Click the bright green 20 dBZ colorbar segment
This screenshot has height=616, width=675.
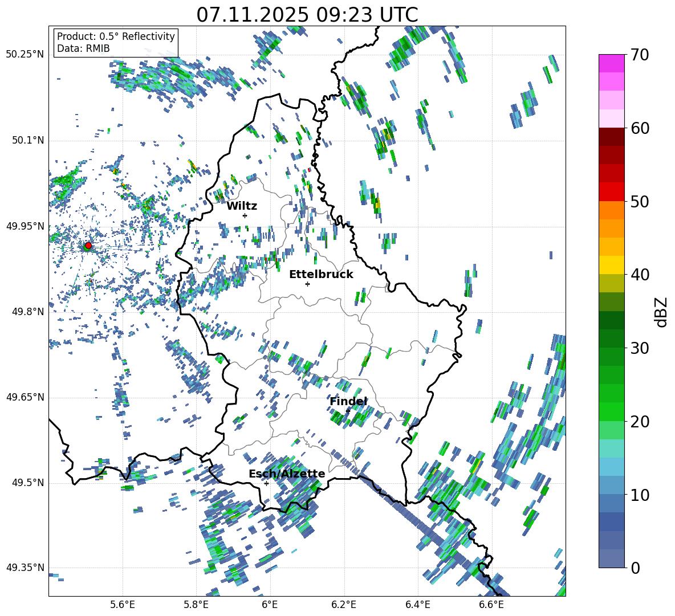coord(611,411)
